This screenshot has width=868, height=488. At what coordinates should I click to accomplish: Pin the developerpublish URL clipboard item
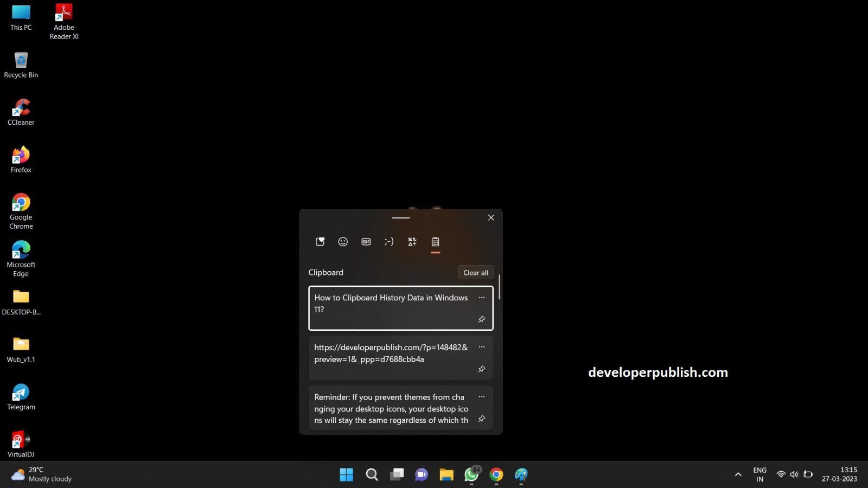pos(481,369)
